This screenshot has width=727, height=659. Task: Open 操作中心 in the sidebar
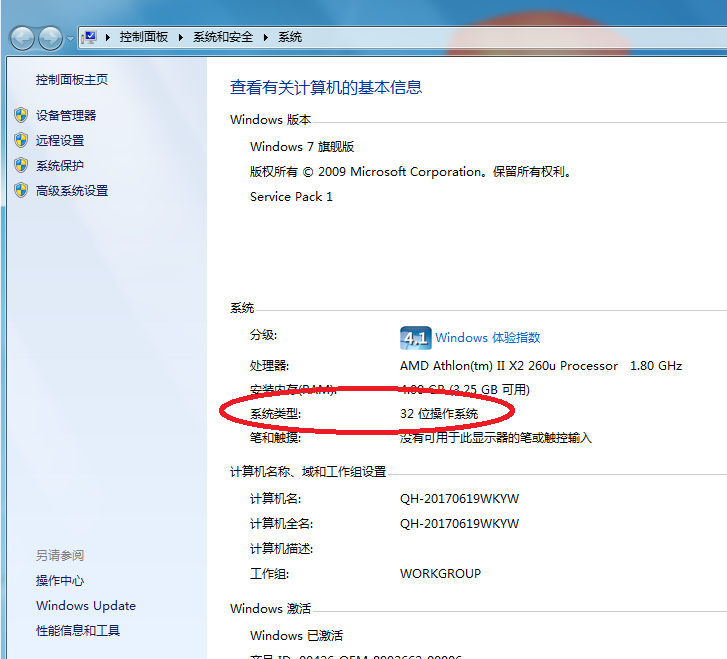60,581
